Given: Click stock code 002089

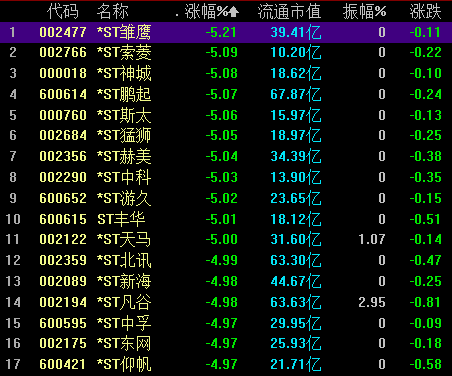Looking at the screenshot, I should [x=63, y=281].
